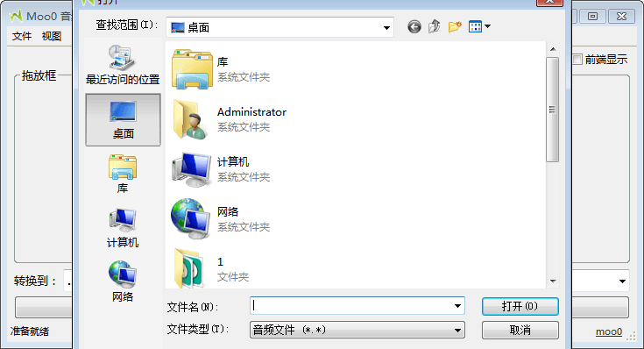Toggle the 前端显示 checkbox in Moo0 window

[x=577, y=60]
